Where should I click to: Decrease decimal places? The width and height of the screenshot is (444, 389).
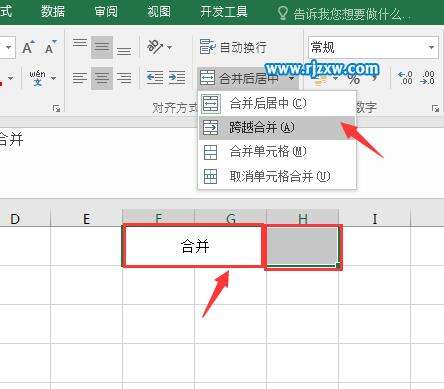428,78
